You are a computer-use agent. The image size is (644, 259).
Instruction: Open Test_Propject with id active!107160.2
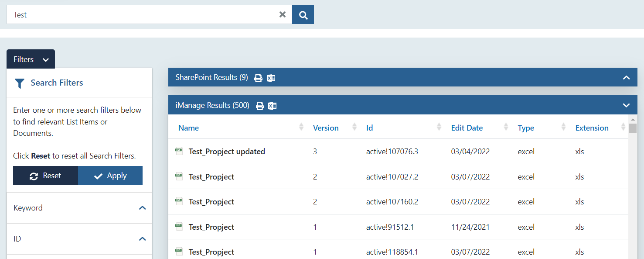(x=211, y=202)
